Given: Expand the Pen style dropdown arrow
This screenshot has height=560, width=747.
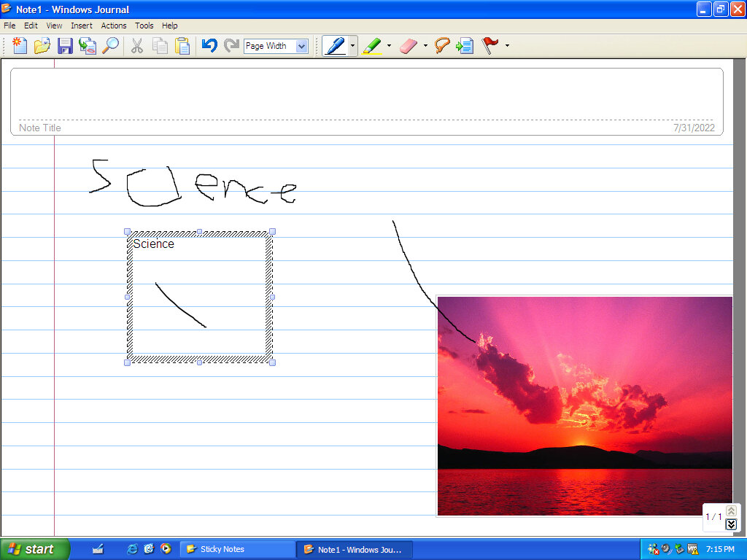Looking at the screenshot, I should tap(353, 46).
